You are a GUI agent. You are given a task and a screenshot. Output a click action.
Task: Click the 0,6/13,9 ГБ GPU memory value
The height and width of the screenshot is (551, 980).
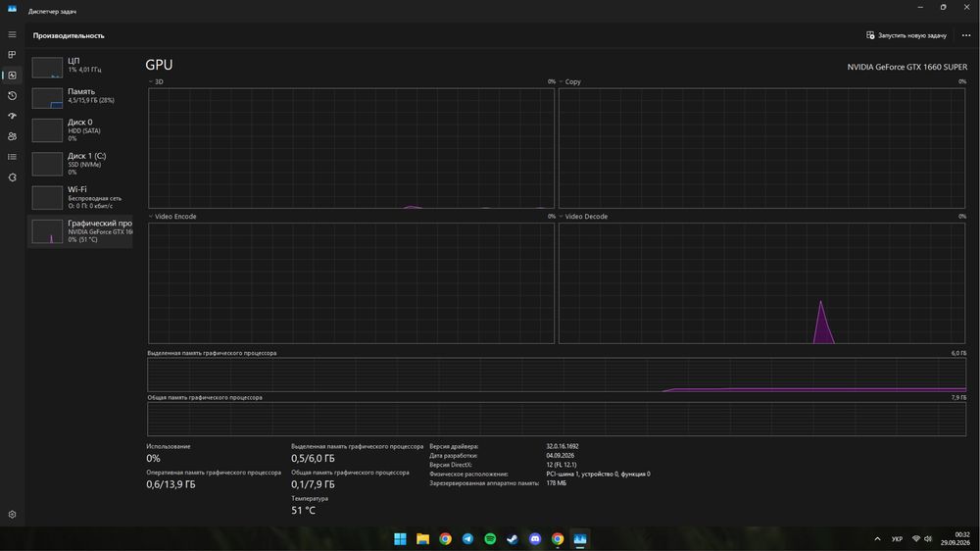171,484
